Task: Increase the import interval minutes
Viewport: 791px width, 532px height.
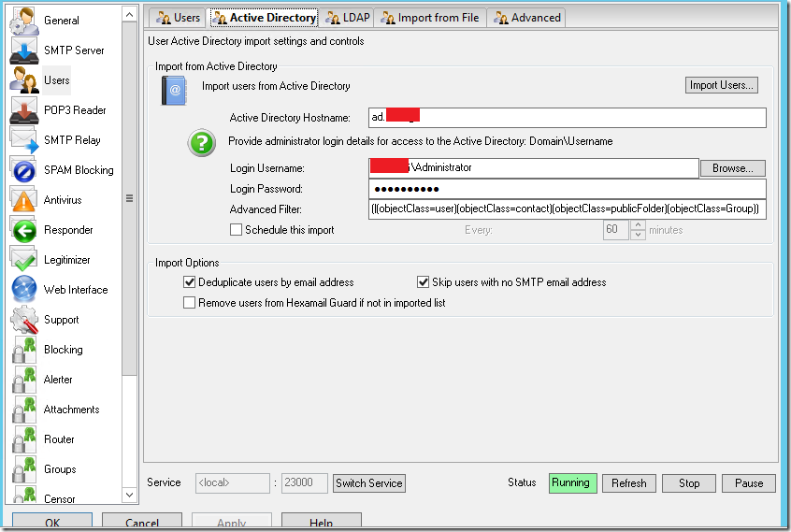Action: 638,225
